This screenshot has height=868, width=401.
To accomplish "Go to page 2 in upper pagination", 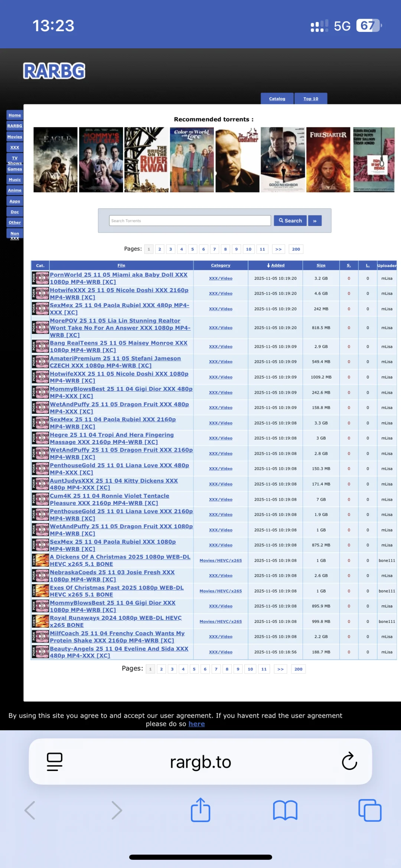I will click(160, 249).
